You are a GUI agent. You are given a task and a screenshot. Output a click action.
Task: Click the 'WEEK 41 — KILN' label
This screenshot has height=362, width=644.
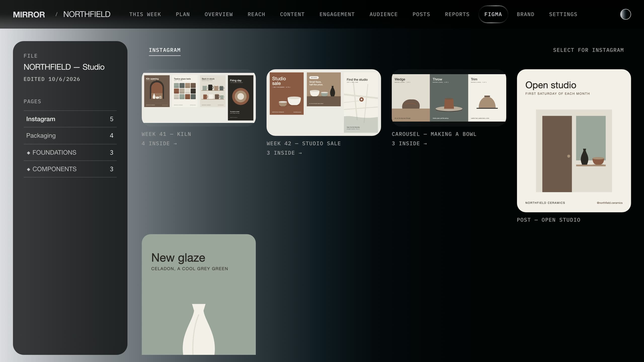tap(166, 134)
